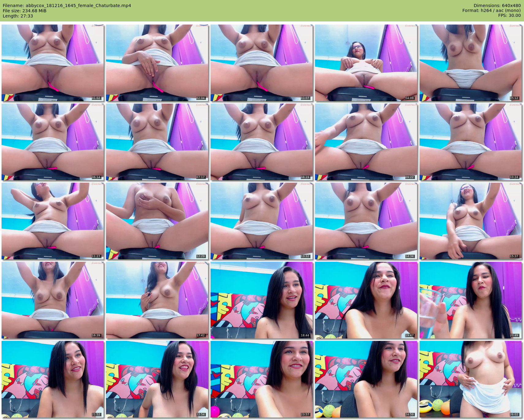Click the "Format: h264 / aac (mono)" line

(492, 10)
